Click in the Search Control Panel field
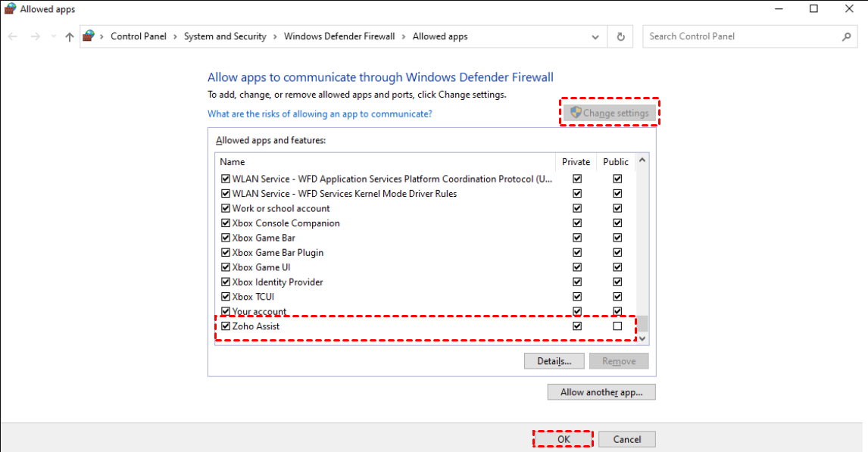The image size is (868, 452). coord(742,36)
